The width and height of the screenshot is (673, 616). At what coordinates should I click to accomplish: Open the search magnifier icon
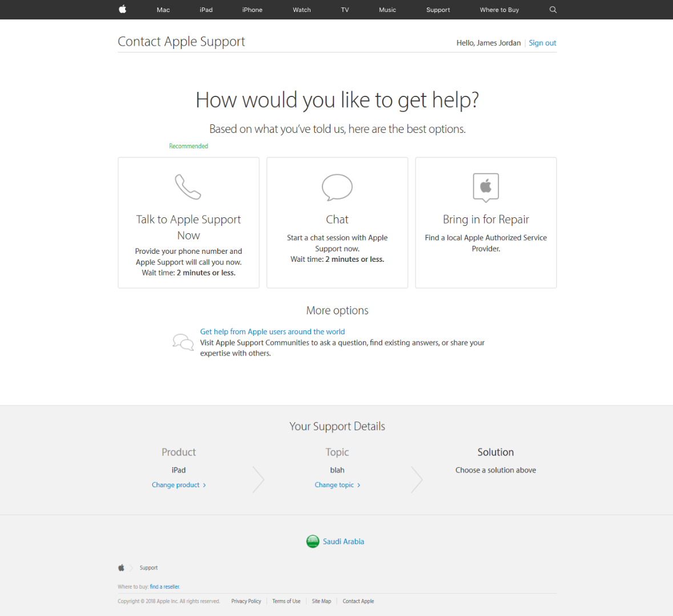[x=553, y=10]
